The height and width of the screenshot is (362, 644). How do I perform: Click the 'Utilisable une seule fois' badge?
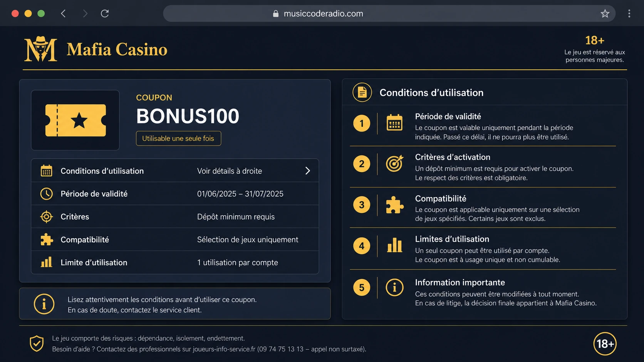(x=178, y=138)
